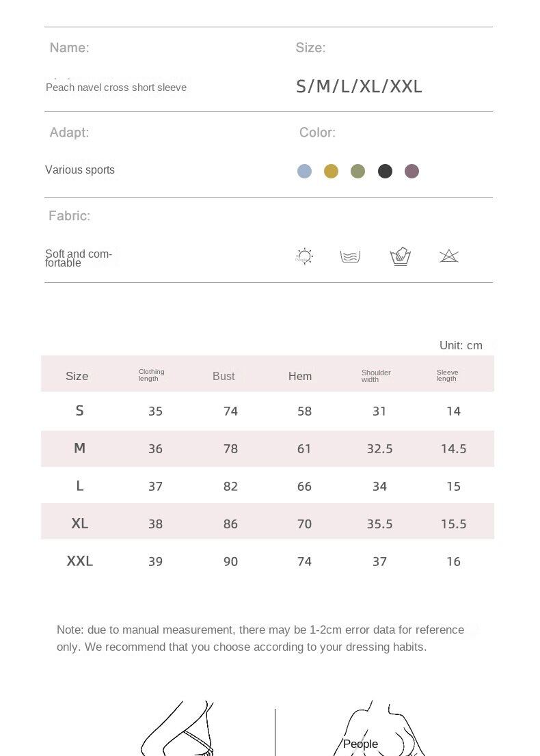Click the Hem column header
Image resolution: width=540 pixels, height=756 pixels.
pos(300,376)
